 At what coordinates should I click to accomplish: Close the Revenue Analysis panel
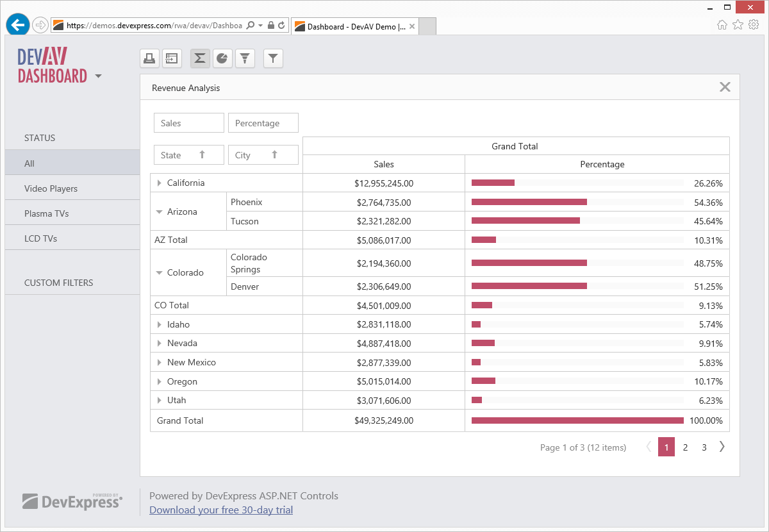coord(725,87)
